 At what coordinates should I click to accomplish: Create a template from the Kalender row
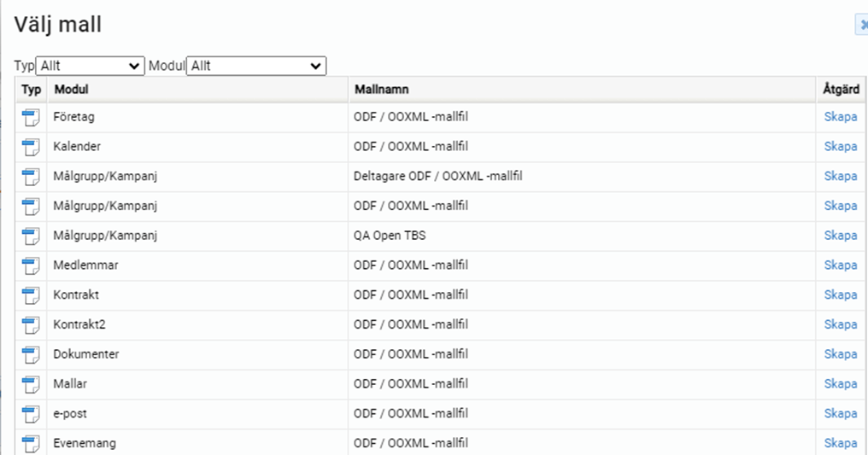(x=840, y=147)
